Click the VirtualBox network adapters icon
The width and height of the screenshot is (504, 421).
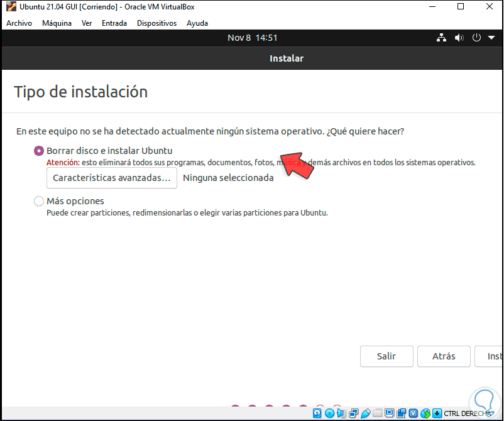pyautogui.click(x=353, y=413)
